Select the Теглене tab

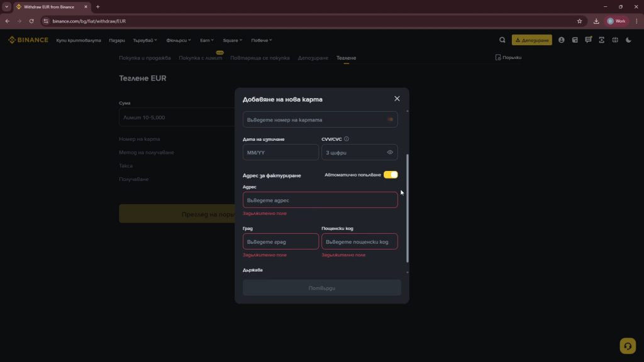tap(347, 58)
